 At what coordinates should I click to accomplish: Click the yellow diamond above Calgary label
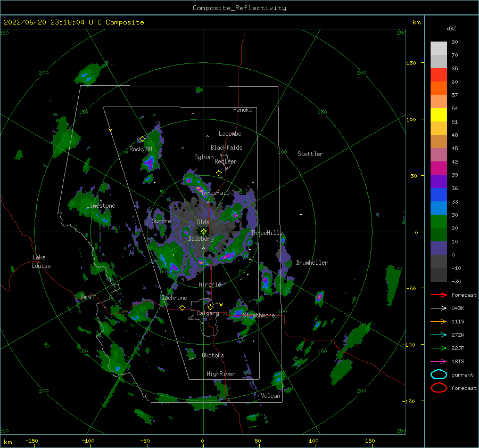coord(210,307)
